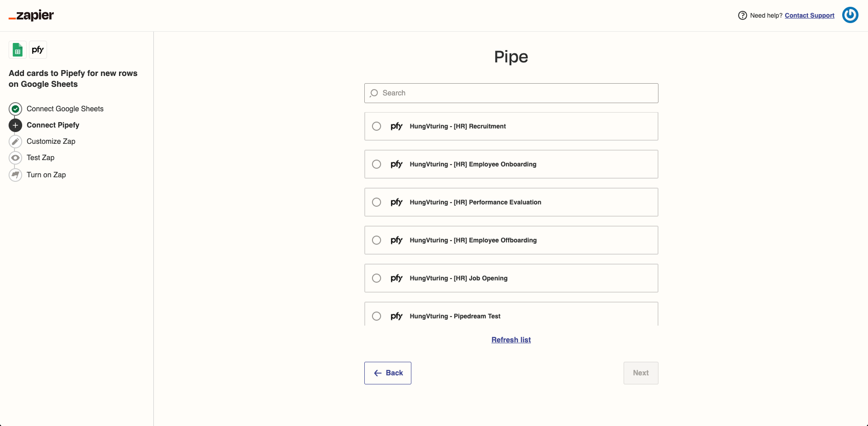Open the Customize Zap step
The width and height of the screenshot is (868, 426).
click(50, 141)
